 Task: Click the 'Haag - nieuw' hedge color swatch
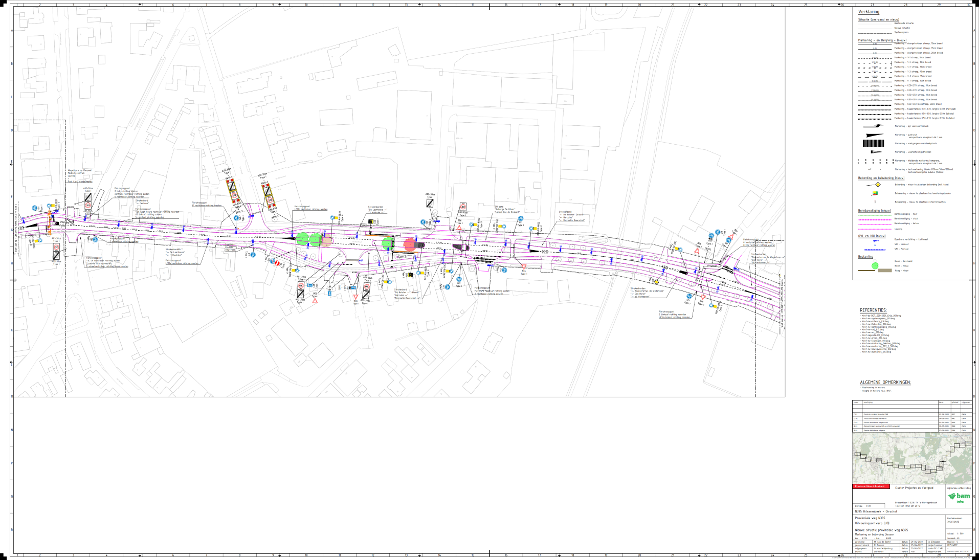tap(884, 271)
